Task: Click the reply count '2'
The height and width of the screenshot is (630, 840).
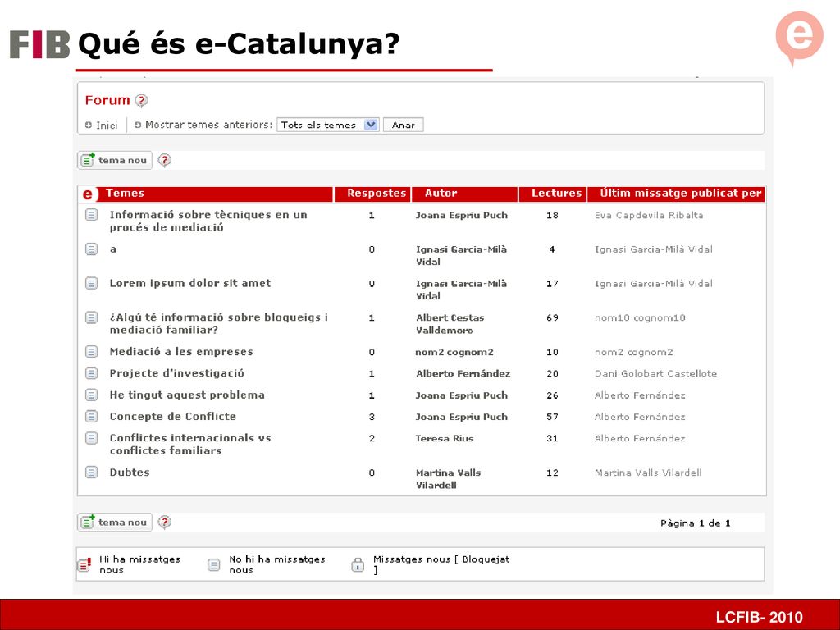Action: (372, 438)
